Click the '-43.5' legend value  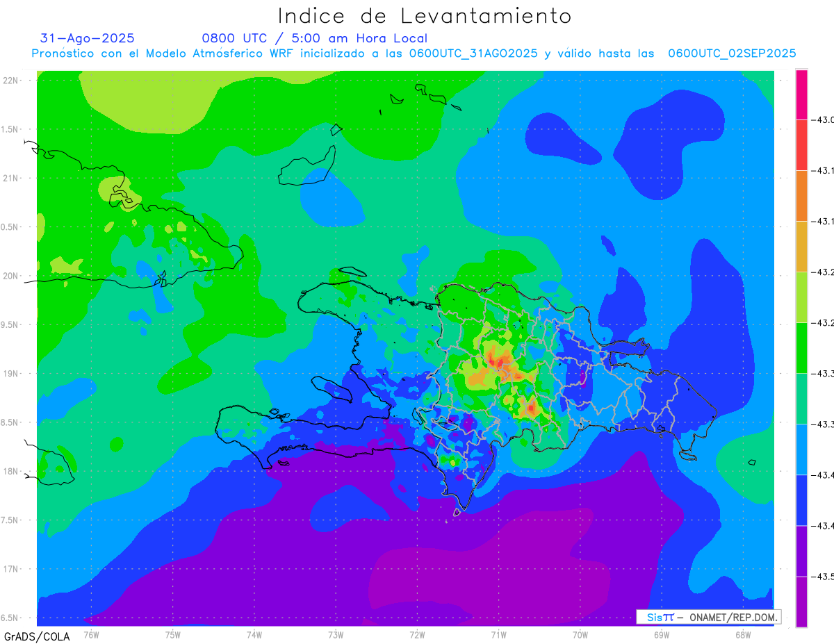pyautogui.click(x=824, y=577)
